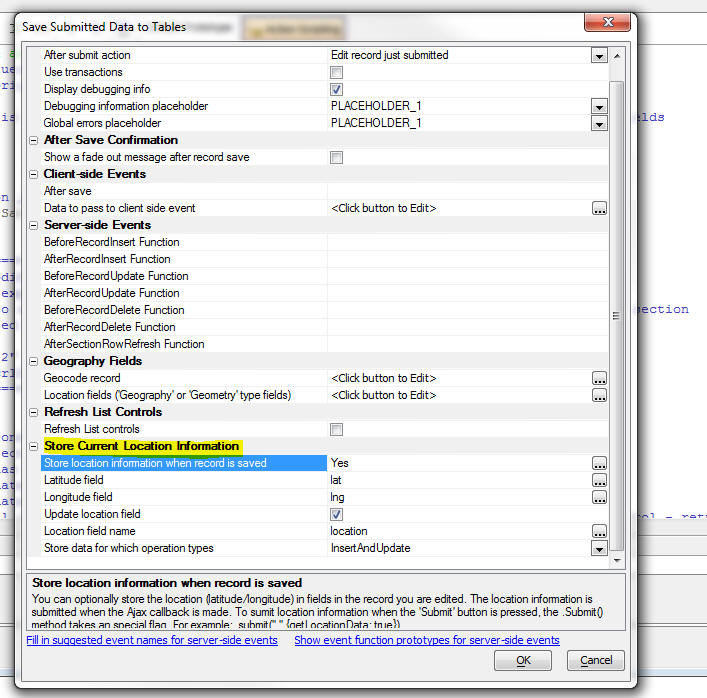Confirm dialog with OK button
Image resolution: width=707 pixels, height=698 pixels.
(523, 661)
